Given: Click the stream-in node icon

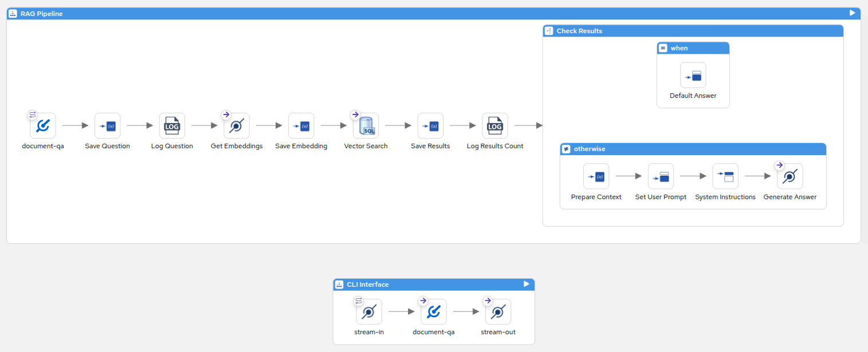Looking at the screenshot, I should pos(369,312).
